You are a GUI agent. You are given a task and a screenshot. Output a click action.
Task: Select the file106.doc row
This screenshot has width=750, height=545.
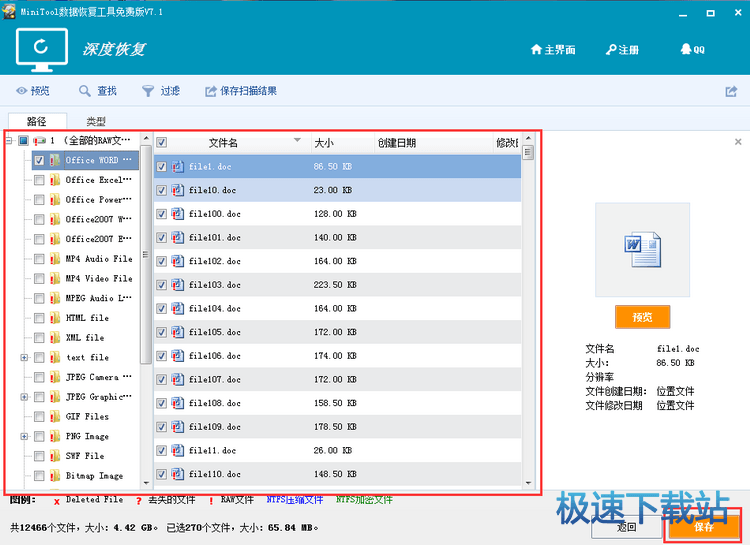338,356
